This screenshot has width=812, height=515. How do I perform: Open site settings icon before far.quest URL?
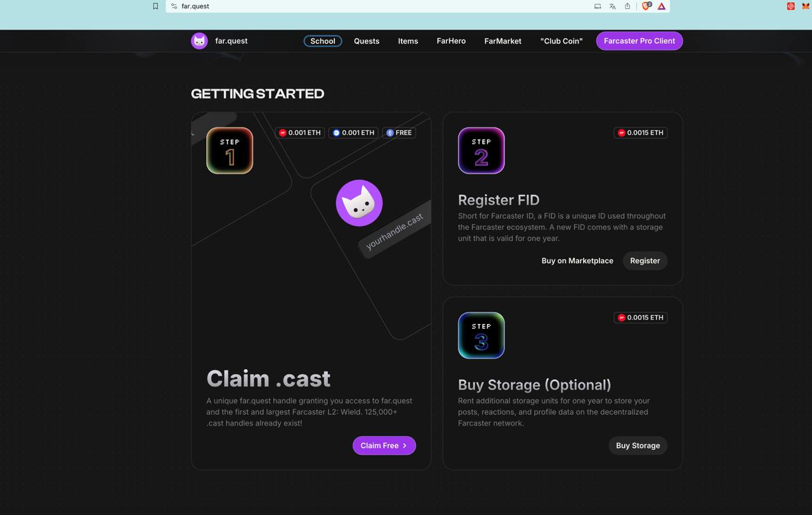click(x=174, y=6)
